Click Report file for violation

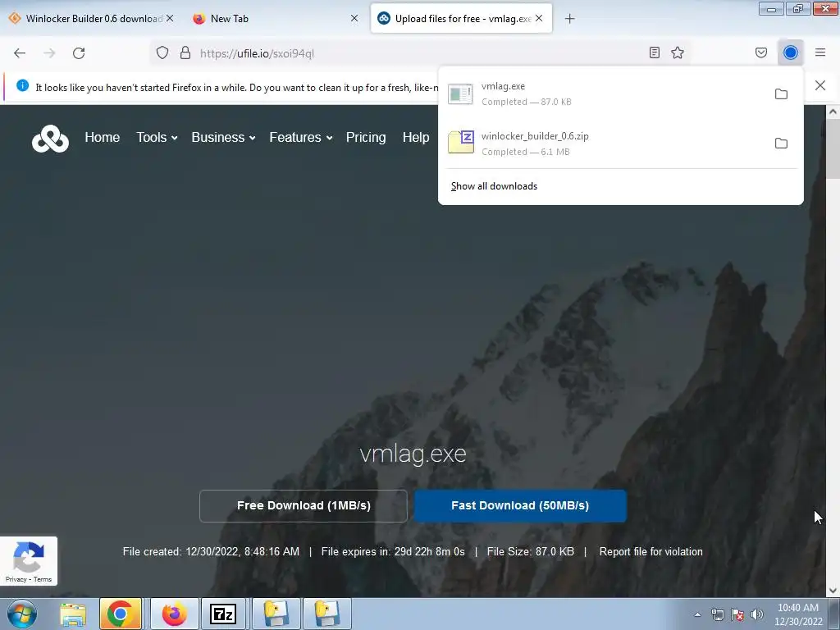click(x=651, y=551)
